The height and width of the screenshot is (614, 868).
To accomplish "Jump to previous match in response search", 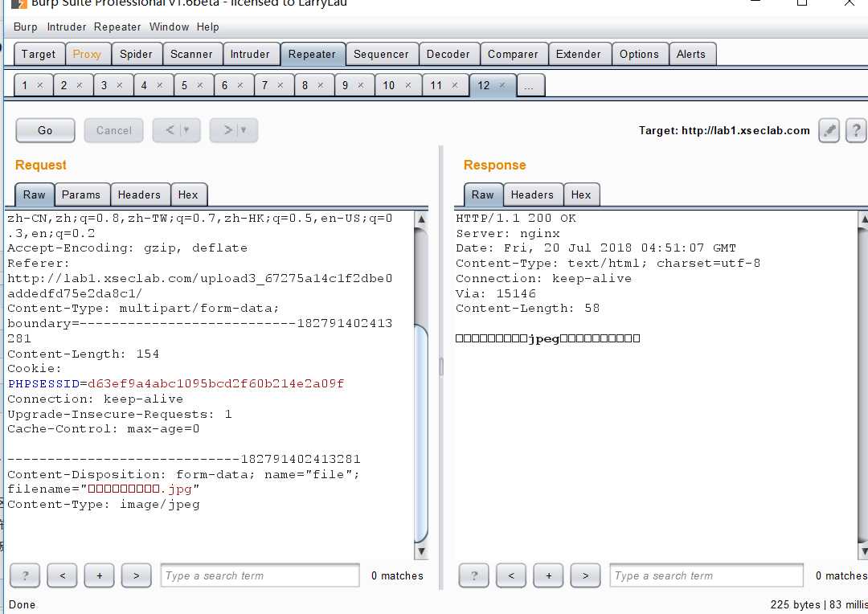I will (x=511, y=575).
